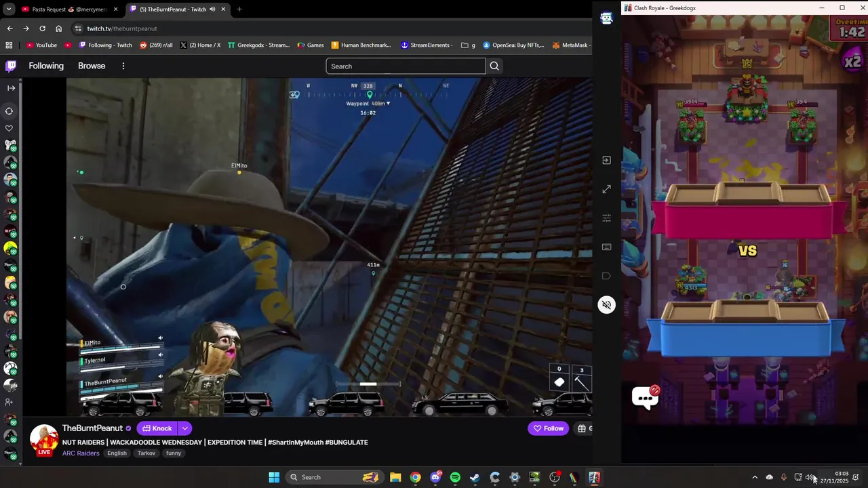Click the microphone tray icon
Viewport: 868px width, 488px height.
coord(783,477)
